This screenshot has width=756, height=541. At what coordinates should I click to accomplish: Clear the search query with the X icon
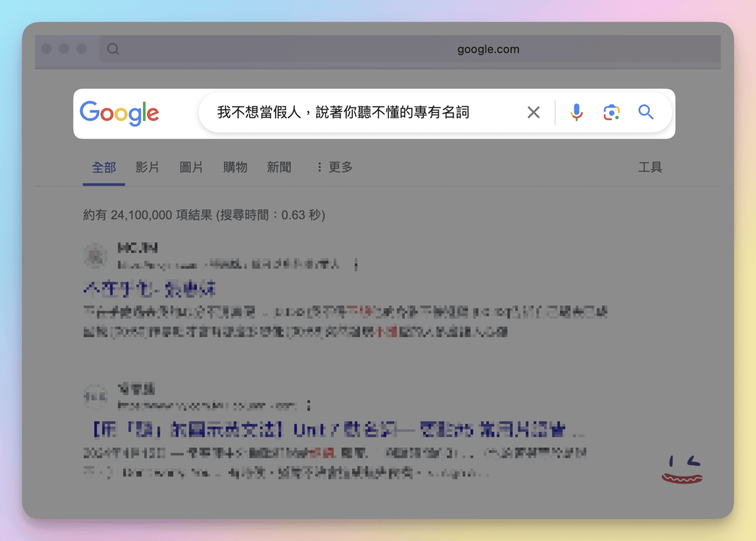[534, 112]
